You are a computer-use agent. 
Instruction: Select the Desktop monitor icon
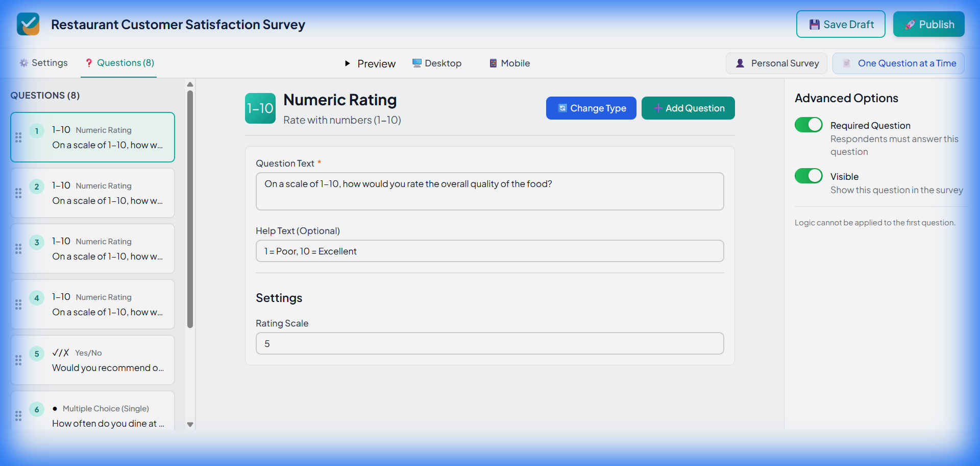(416, 63)
